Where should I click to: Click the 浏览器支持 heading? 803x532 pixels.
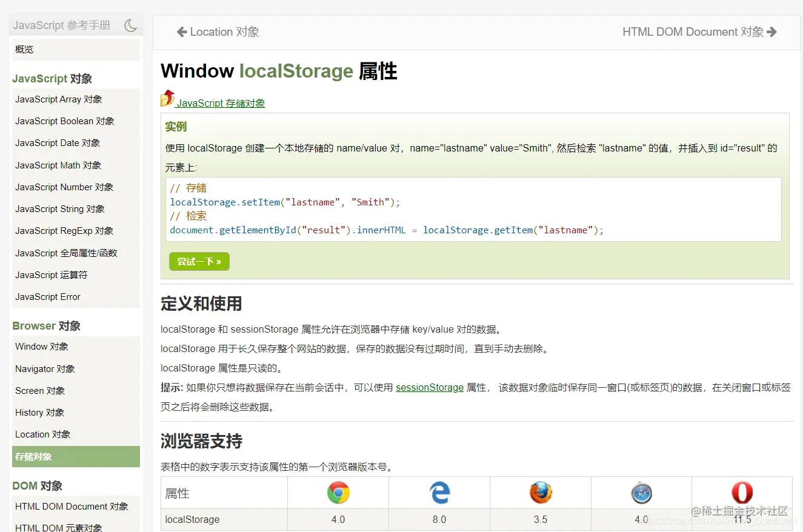coord(201,441)
